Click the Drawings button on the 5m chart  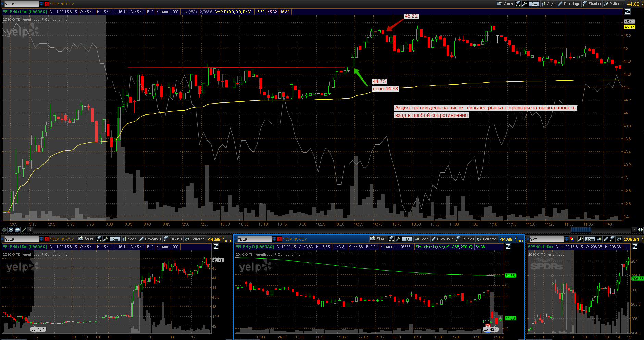[150, 239]
